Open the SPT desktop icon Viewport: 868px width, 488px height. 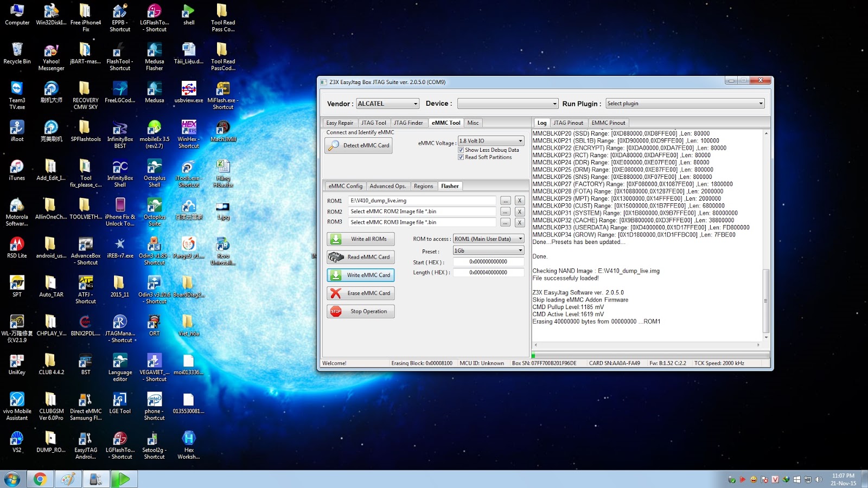tap(17, 287)
